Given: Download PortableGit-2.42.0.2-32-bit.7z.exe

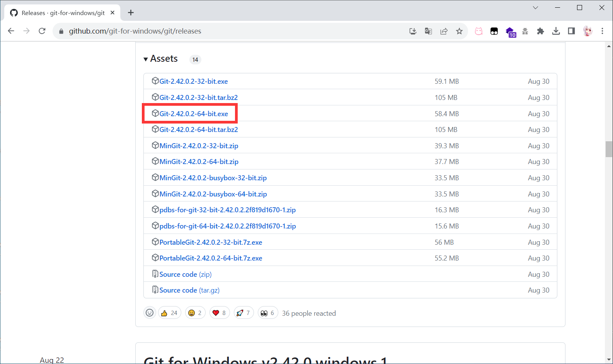Looking at the screenshot, I should pyautogui.click(x=211, y=242).
